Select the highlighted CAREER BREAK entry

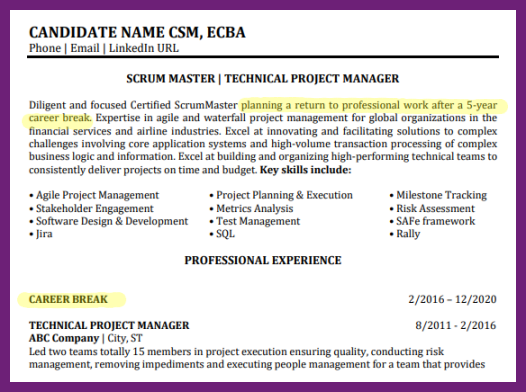pos(68,299)
